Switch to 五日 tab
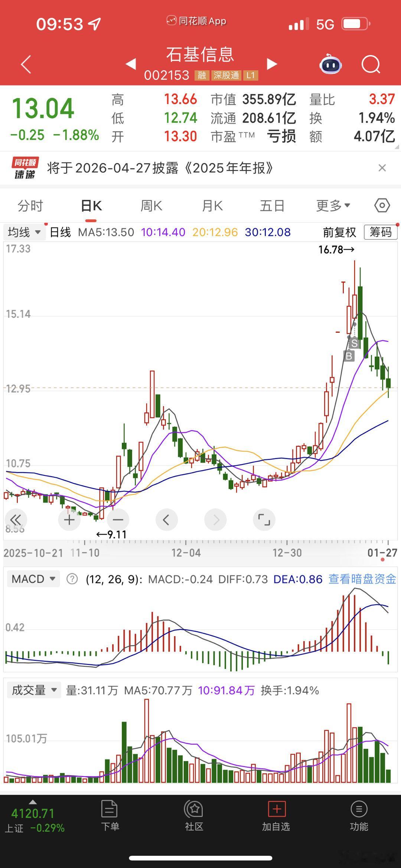Screen dimensions: 401x868 (x=272, y=205)
